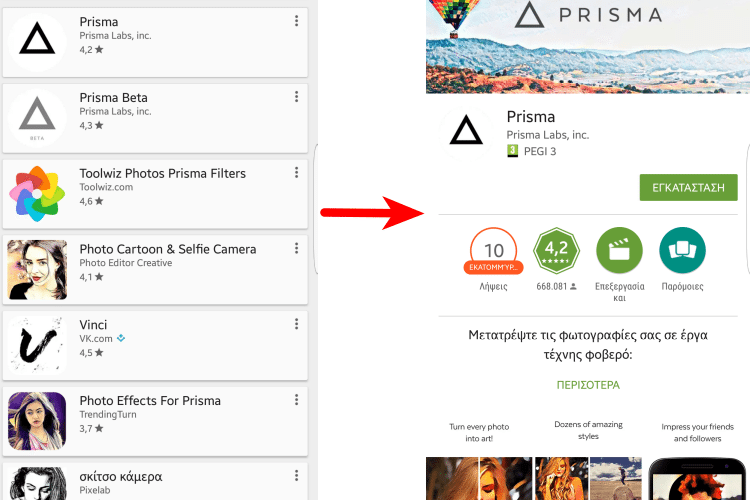
Task: Open overflow menu for Prisma Beta
Action: pos(297,97)
